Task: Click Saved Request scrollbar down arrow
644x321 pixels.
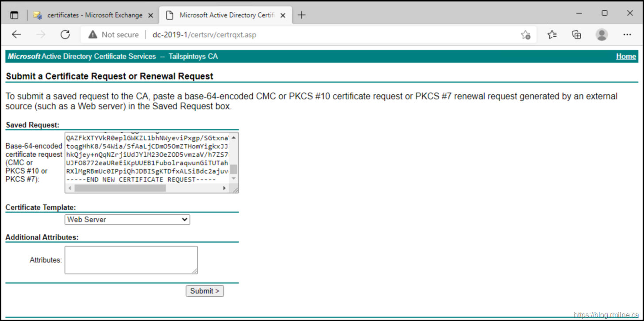Action: tap(234, 178)
